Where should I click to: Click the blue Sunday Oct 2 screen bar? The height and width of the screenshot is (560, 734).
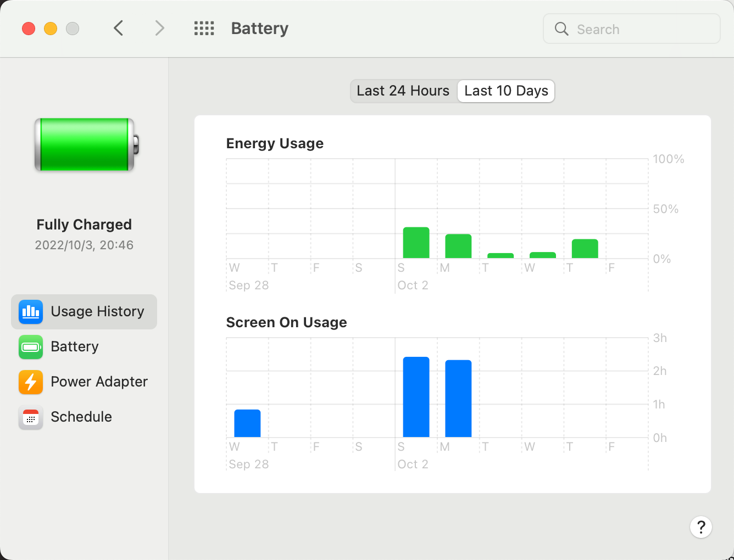(416, 397)
